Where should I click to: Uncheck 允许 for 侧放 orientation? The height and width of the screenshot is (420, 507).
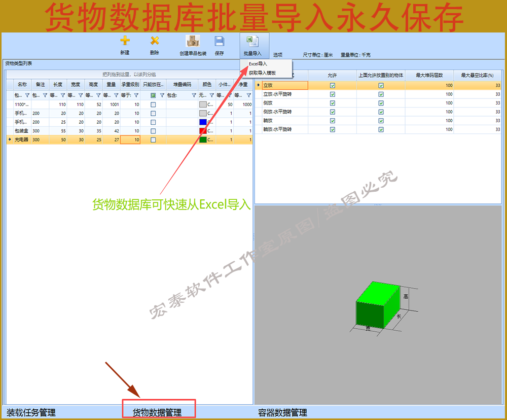click(333, 103)
